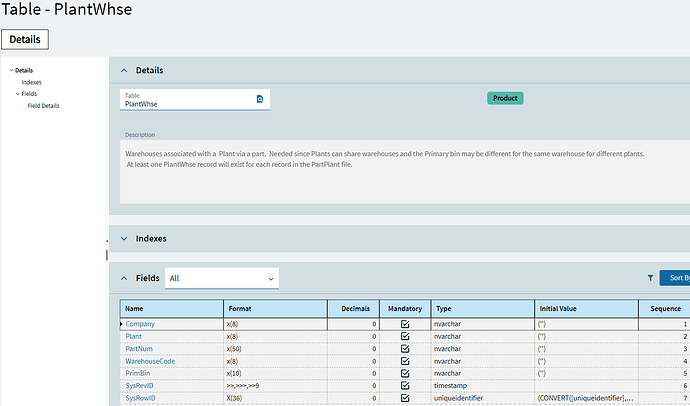
Task: Collapse the Details node in the navigation tree
Action: (11, 70)
